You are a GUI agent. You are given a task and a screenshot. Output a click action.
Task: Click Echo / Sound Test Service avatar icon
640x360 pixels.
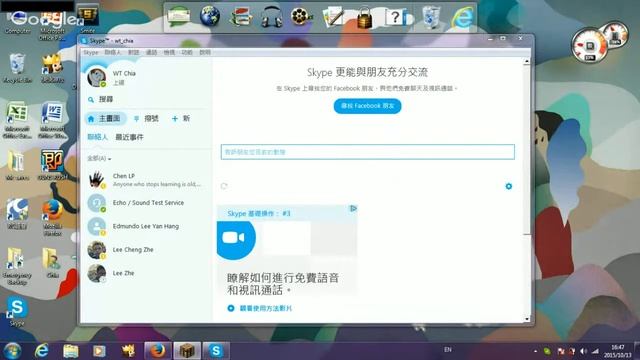click(x=97, y=203)
